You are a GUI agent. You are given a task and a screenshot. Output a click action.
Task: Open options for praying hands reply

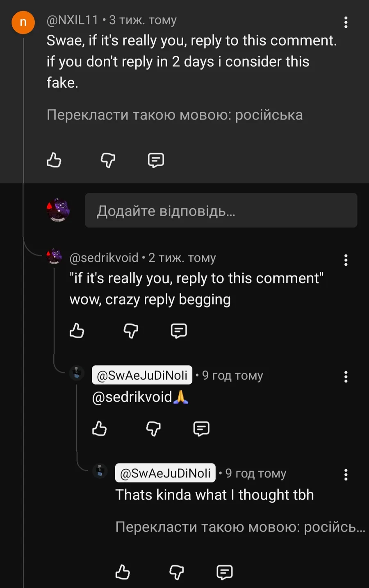(x=346, y=377)
